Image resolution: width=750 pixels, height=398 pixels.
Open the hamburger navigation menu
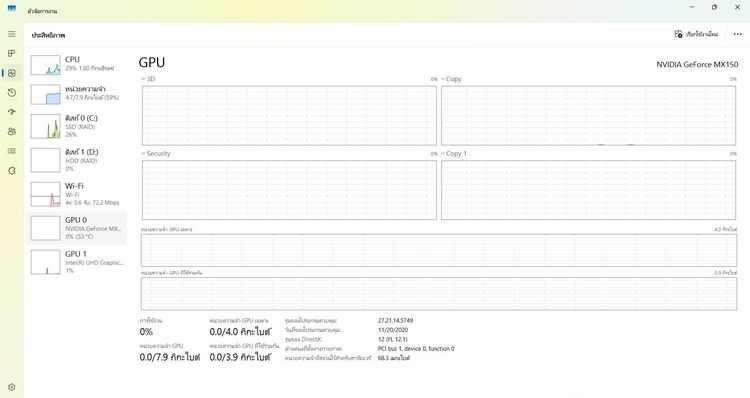pyautogui.click(x=11, y=34)
